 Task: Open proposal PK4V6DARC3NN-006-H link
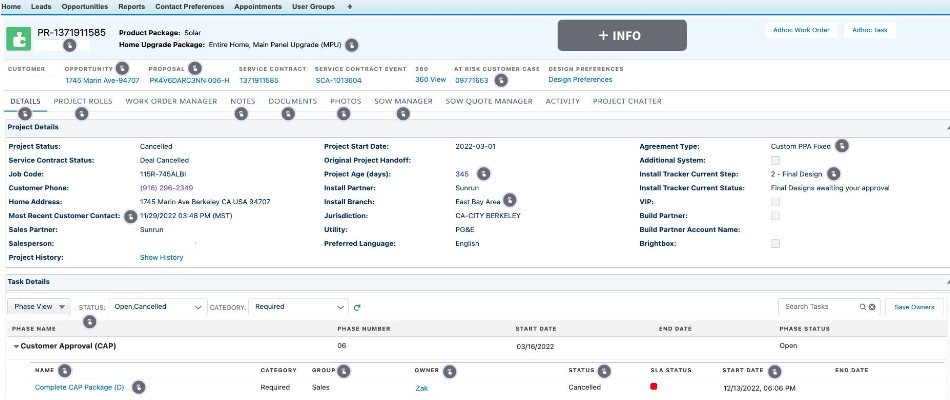pyautogui.click(x=189, y=80)
